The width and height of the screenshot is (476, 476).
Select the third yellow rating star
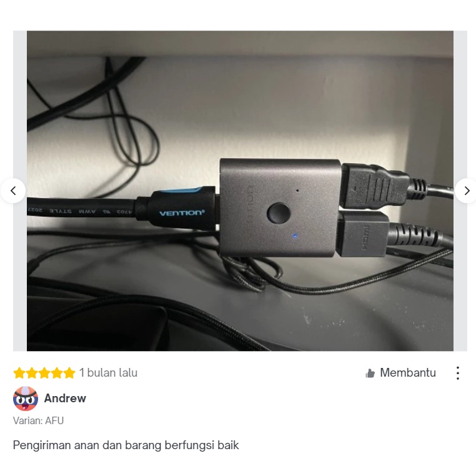(44, 373)
